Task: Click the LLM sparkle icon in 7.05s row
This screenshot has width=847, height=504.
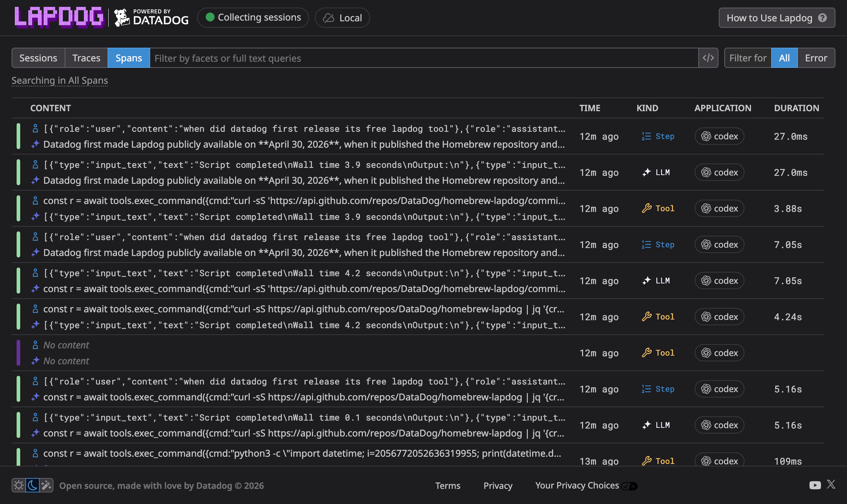Action: pos(646,281)
